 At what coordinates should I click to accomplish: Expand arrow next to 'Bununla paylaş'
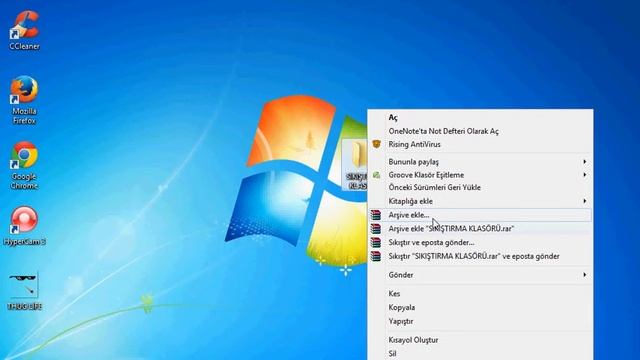click(x=584, y=162)
